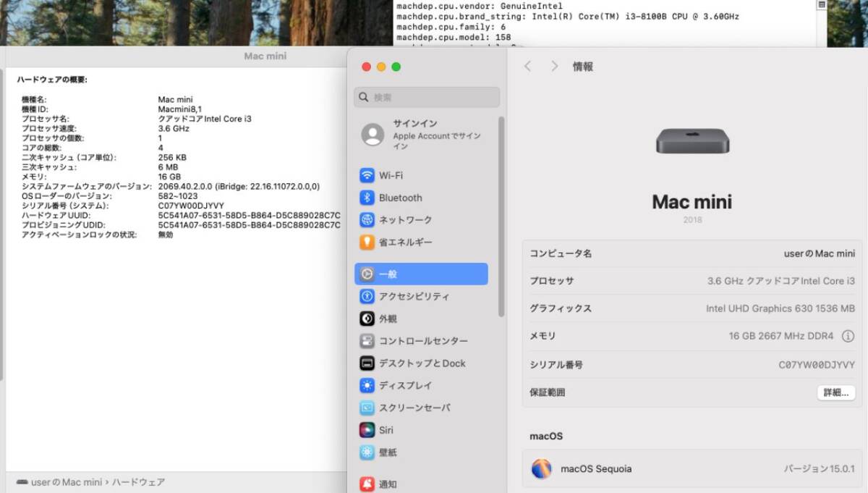Click the ハードウェアの概要 heading
Viewport: 868px width, 493px height.
[x=52, y=80]
